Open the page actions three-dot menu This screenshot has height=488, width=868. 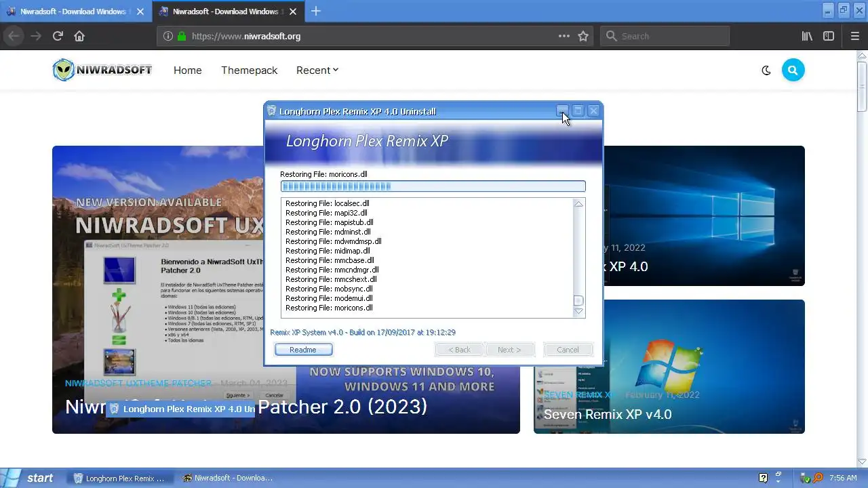564,36
